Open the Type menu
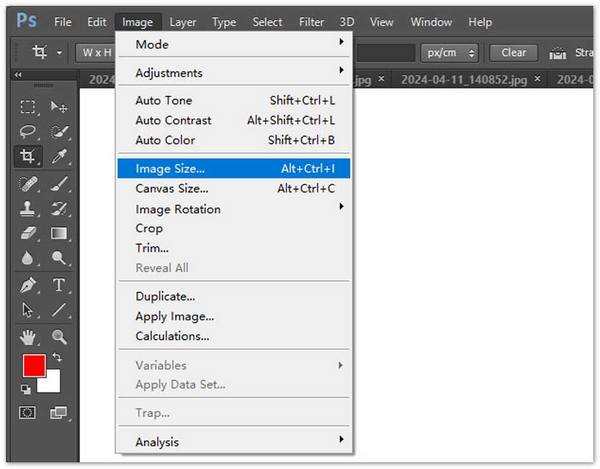The width and height of the screenshot is (600, 469). (x=224, y=22)
